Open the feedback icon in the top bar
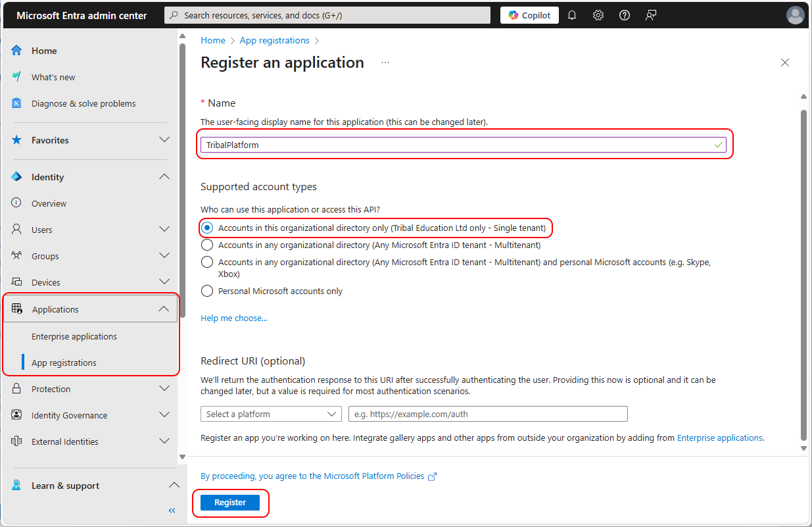 [x=650, y=14]
